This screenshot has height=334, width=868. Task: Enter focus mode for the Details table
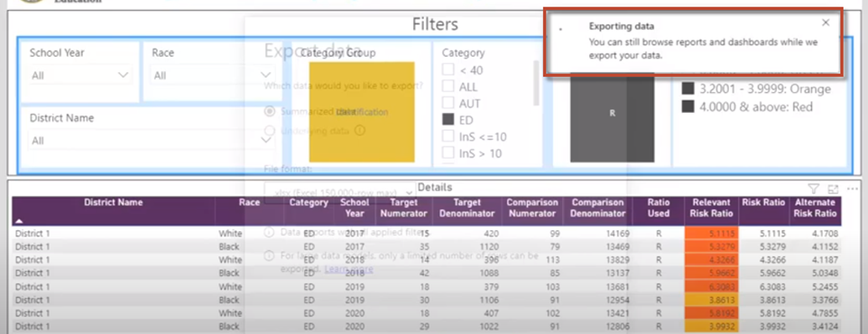coord(833,189)
